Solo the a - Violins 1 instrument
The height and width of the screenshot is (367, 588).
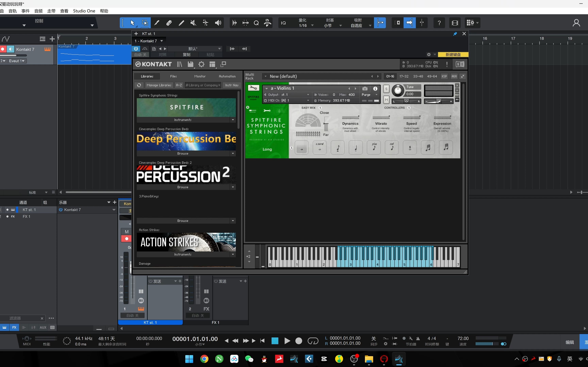pyautogui.click(x=386, y=89)
